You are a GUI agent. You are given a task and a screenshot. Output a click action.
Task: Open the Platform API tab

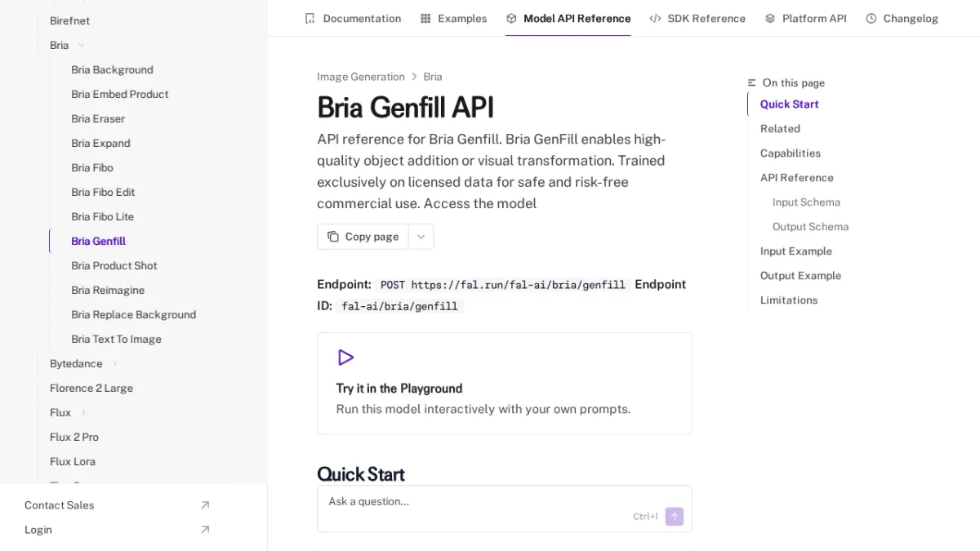(805, 18)
